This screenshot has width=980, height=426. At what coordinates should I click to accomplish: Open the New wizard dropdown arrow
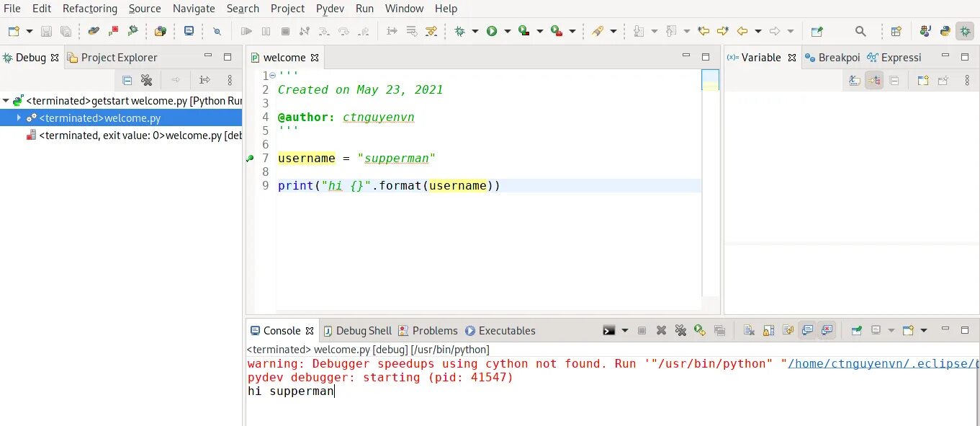point(30,31)
